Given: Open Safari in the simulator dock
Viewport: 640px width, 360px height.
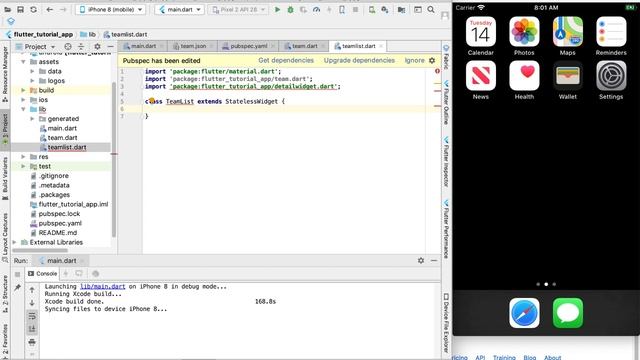Looking at the screenshot, I should click(x=524, y=313).
